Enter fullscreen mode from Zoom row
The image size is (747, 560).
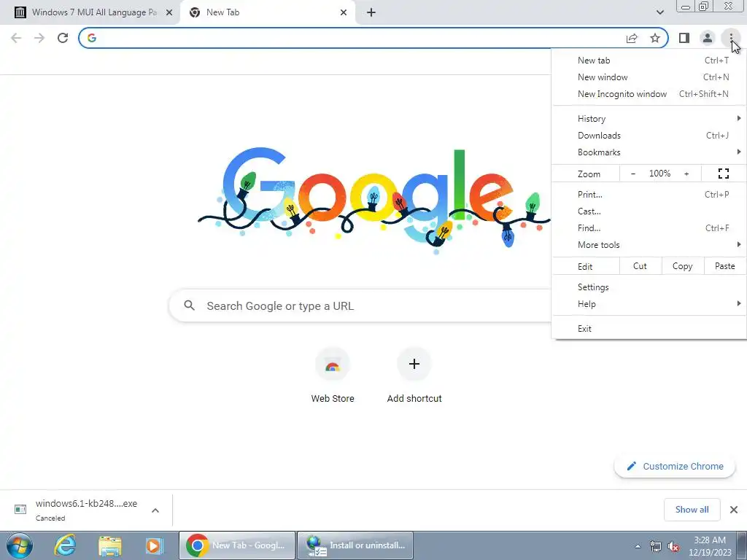tap(723, 174)
